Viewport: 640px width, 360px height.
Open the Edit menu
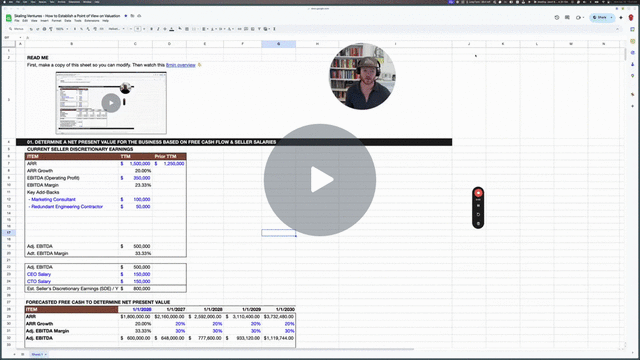[x=25, y=20]
